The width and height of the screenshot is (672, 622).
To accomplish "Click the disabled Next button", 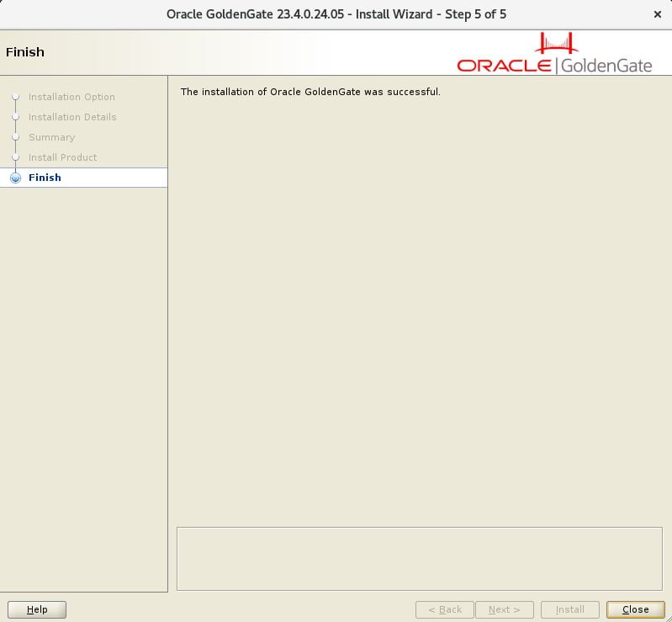I will 504,609.
